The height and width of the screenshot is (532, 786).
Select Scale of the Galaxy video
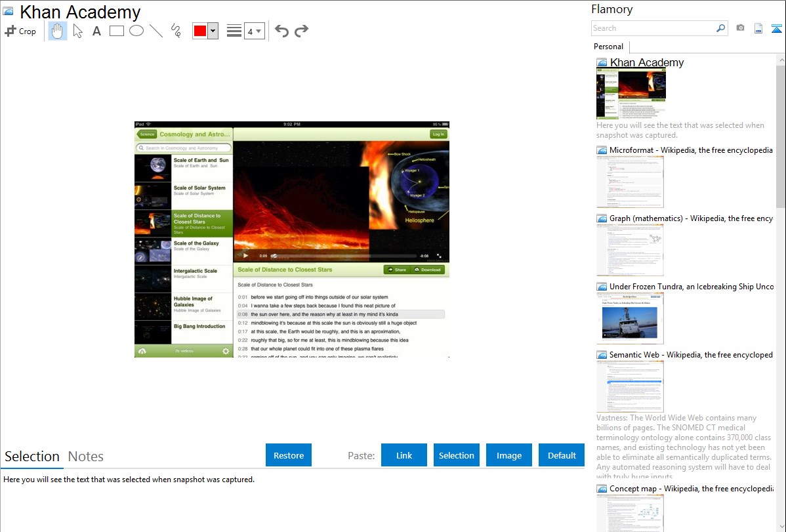(184, 251)
